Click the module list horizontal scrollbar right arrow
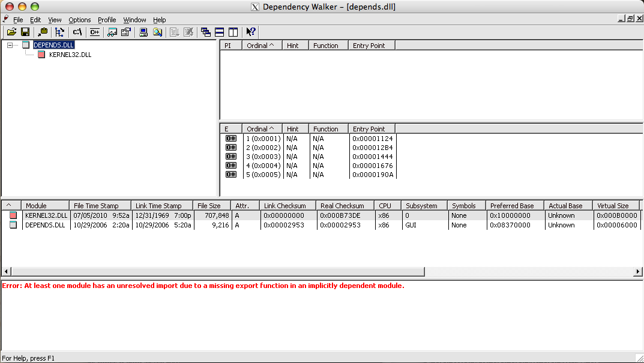 point(638,271)
